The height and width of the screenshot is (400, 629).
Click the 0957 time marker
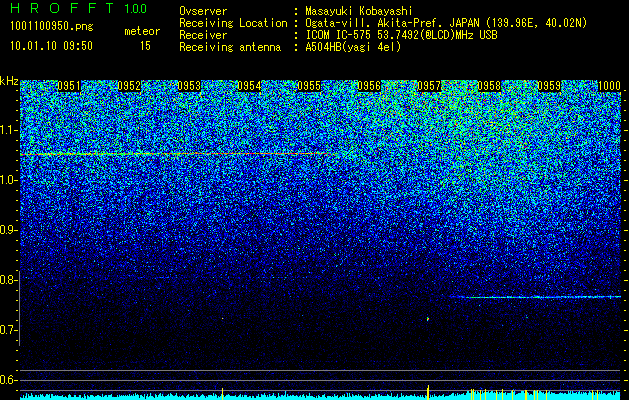429,86
